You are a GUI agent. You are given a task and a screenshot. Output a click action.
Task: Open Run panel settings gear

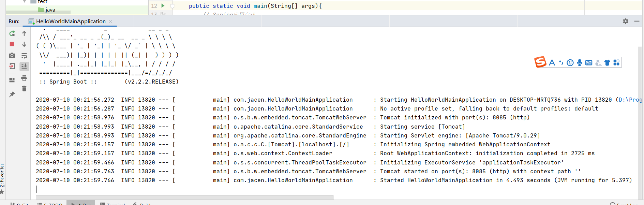tap(626, 21)
